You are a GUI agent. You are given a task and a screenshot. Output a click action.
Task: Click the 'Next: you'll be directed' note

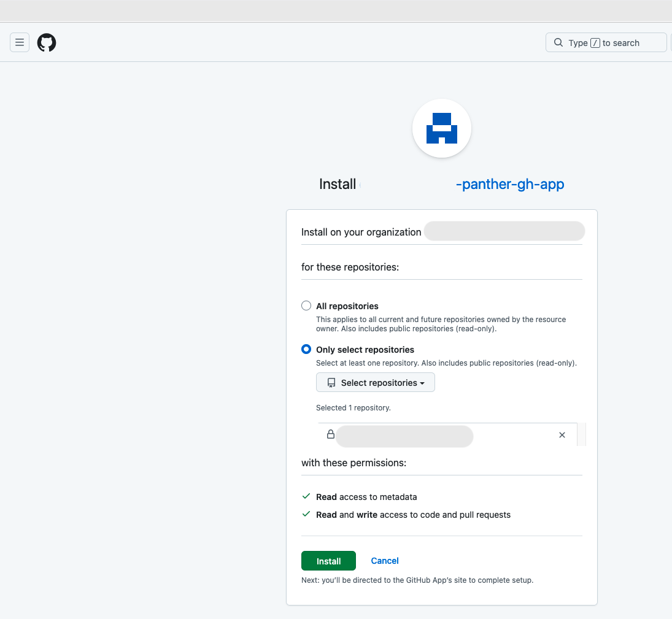coord(417,580)
